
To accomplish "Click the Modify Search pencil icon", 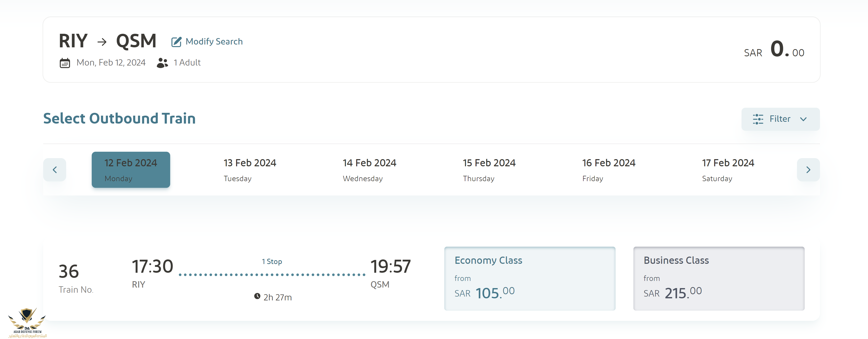I will click(176, 42).
